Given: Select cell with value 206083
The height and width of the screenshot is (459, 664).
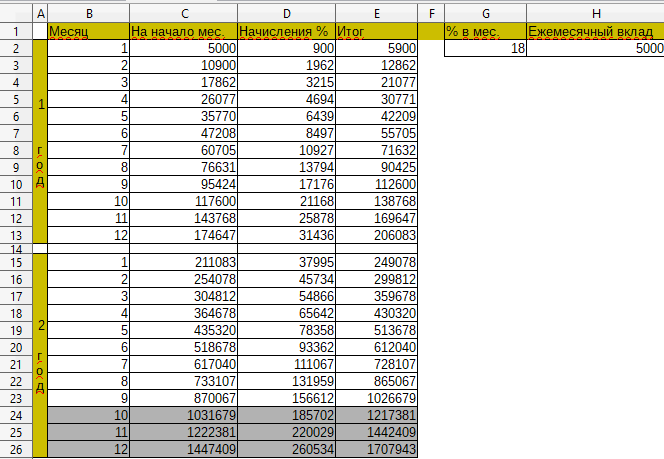Looking at the screenshot, I should (376, 235).
